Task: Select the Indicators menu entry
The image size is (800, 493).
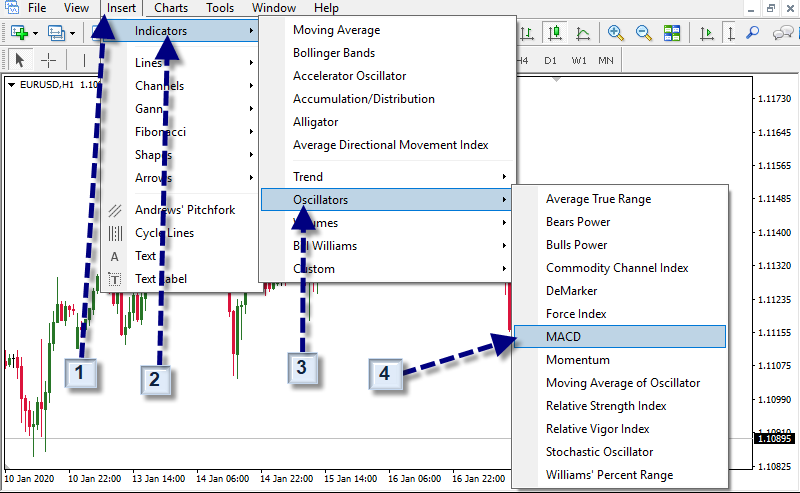Action: [x=181, y=31]
